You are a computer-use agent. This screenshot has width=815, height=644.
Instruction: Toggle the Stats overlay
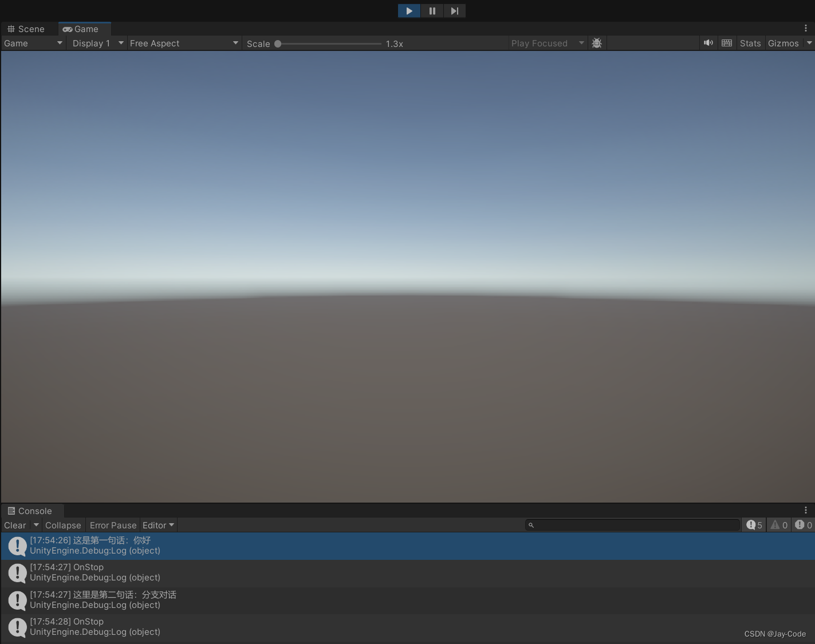click(x=750, y=44)
